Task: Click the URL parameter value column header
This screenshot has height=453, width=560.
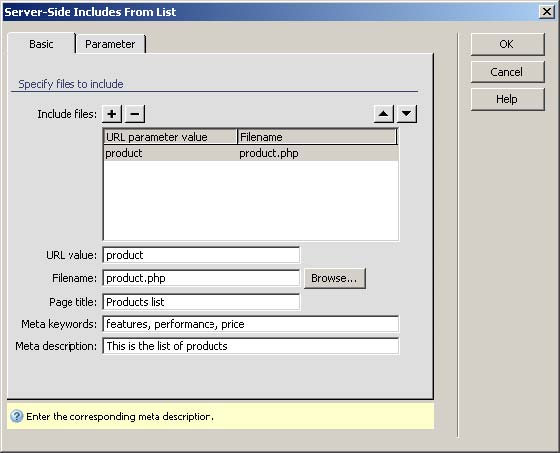Action: 171,137
